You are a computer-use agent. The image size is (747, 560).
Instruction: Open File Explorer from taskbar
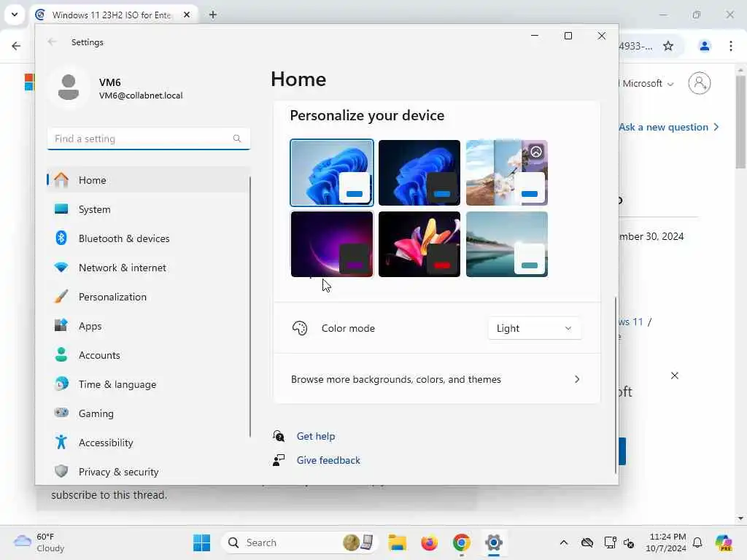point(397,542)
